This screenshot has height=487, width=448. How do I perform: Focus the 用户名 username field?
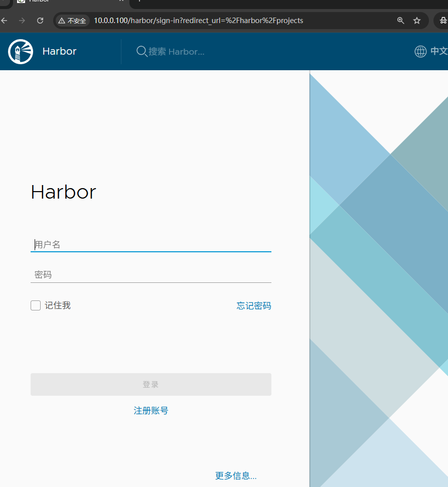151,244
